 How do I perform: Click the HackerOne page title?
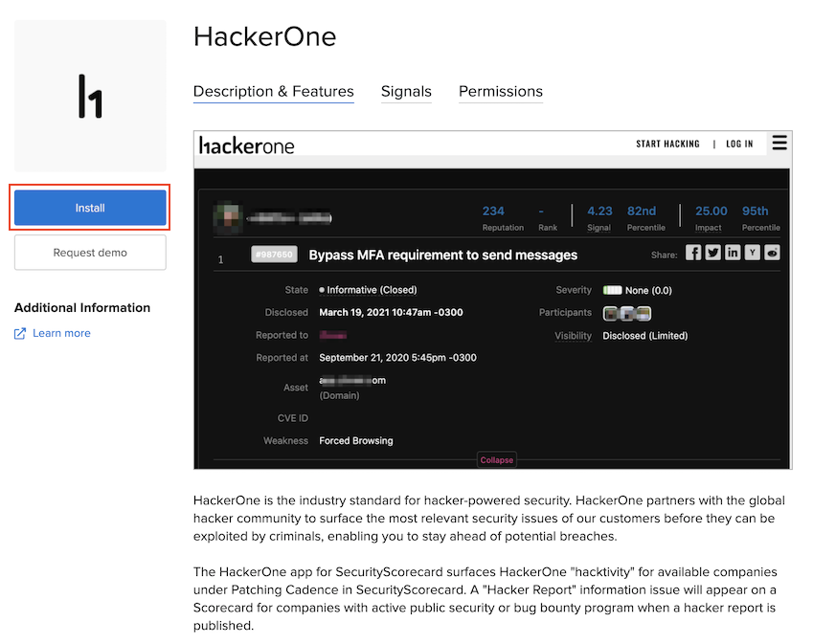pyautogui.click(x=265, y=36)
